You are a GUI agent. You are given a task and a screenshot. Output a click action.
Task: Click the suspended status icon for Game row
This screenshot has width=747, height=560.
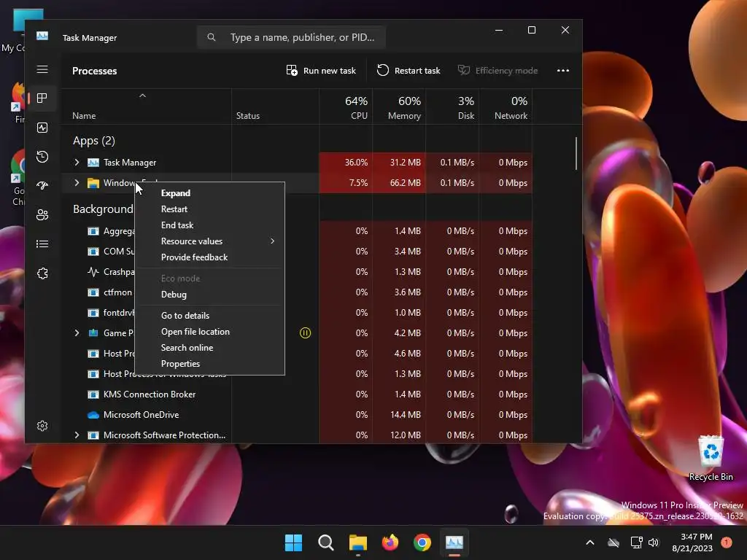click(306, 332)
